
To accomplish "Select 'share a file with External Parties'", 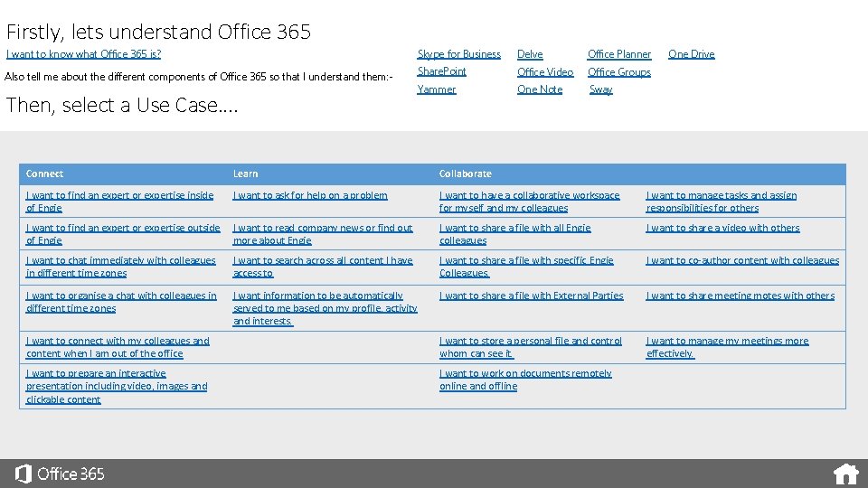I will 531,296.
